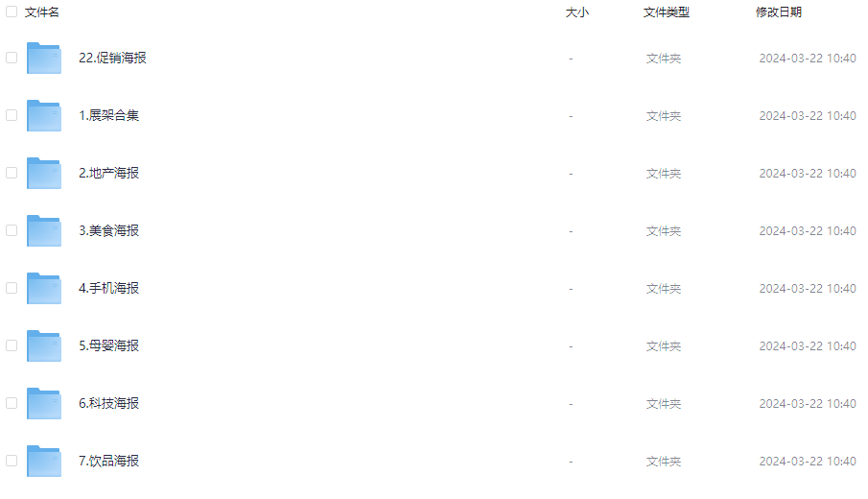The image size is (868, 499).
Task: Click the 6.科技海报 folder name
Action: (x=108, y=403)
